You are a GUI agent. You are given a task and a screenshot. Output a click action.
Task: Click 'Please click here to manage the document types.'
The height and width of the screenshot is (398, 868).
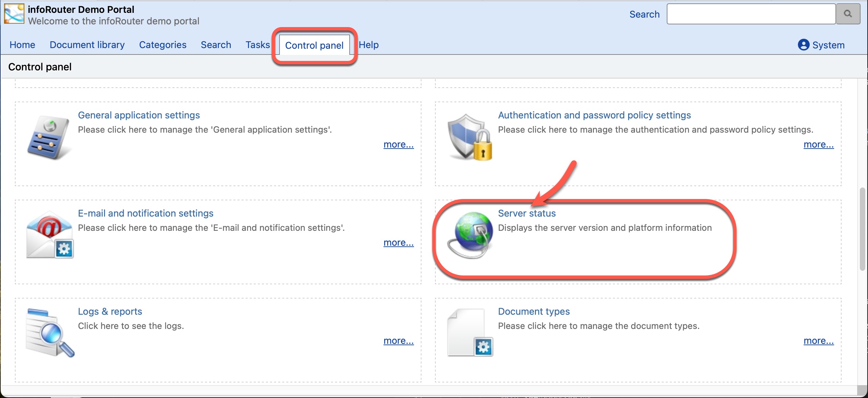click(599, 326)
